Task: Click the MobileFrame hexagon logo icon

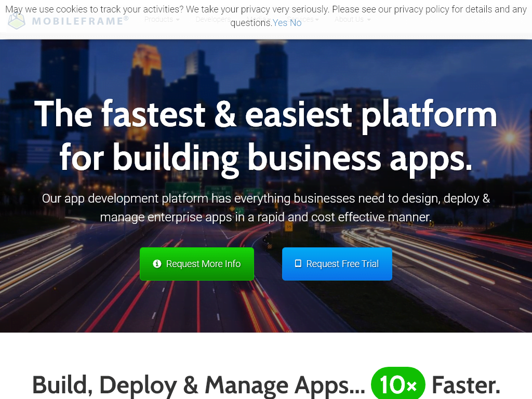Action: 17,21
